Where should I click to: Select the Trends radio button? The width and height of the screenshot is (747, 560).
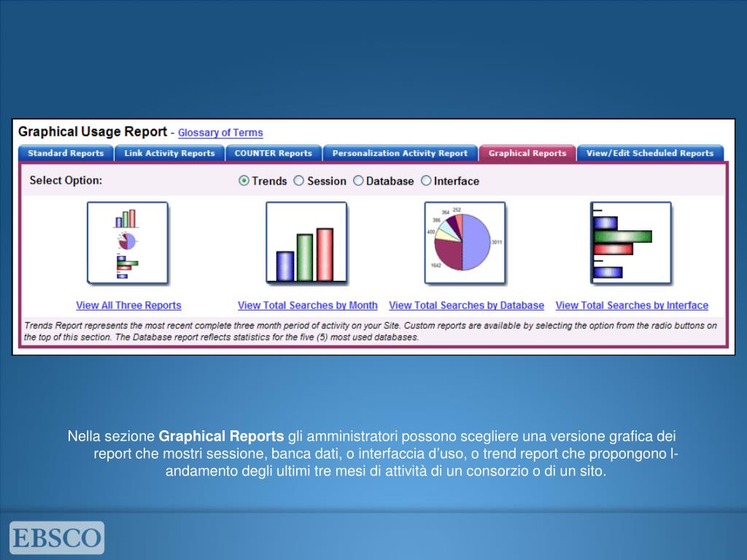[x=244, y=181]
